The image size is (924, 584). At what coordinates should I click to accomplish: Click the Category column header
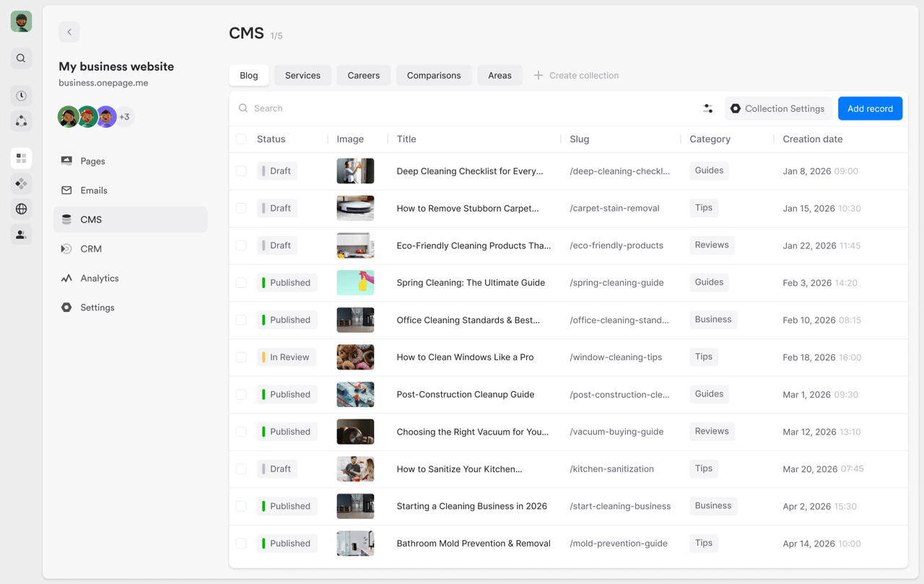click(x=710, y=139)
